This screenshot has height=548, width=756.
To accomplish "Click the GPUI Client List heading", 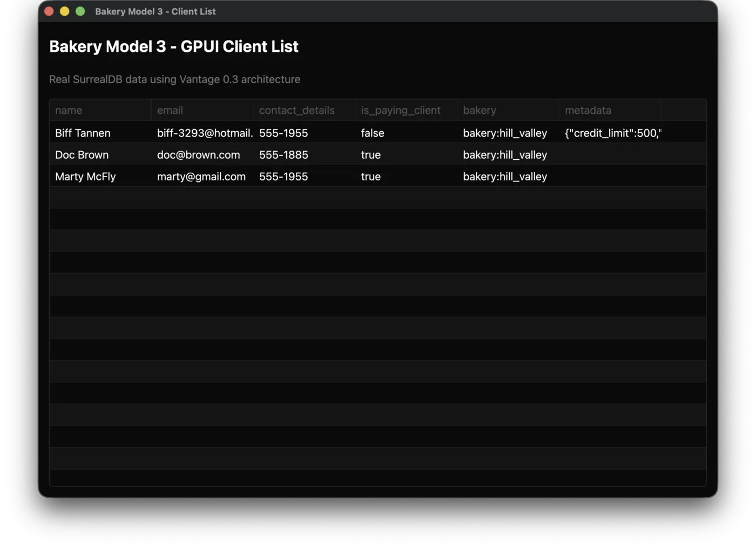I will tap(173, 46).
